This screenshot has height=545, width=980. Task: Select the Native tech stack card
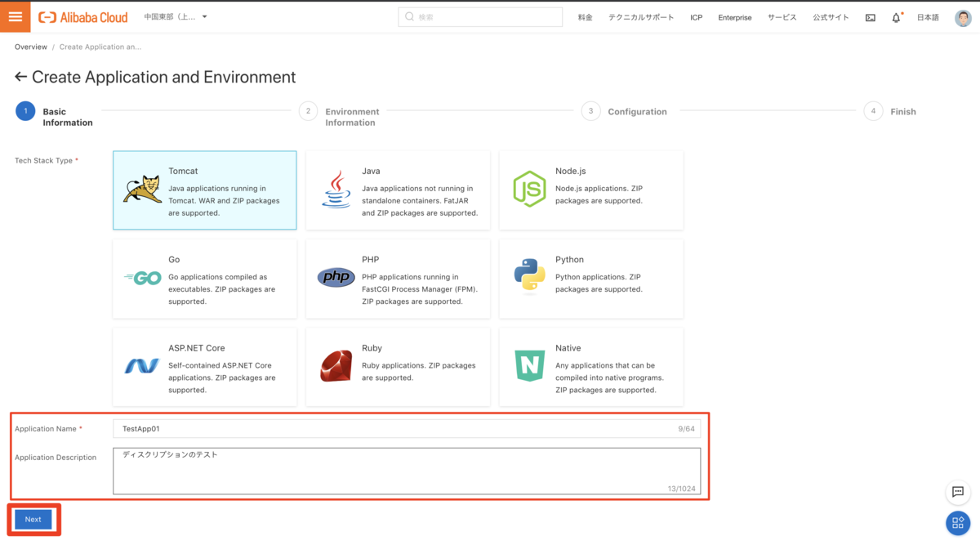tap(591, 367)
